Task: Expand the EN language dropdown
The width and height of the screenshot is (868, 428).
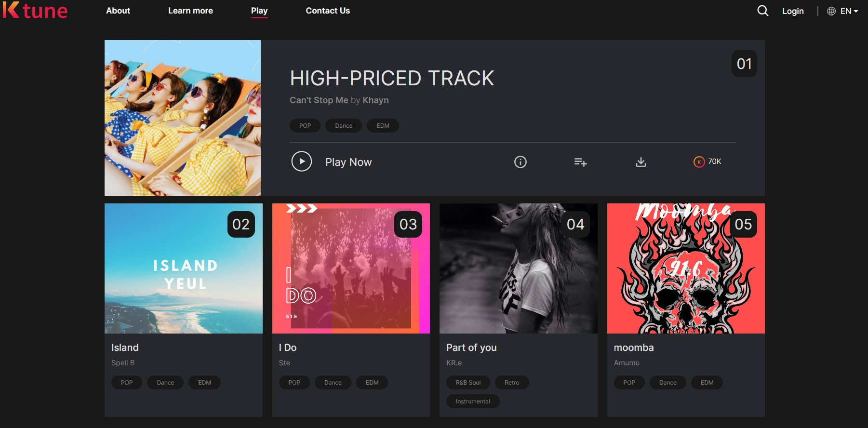Action: (x=849, y=11)
